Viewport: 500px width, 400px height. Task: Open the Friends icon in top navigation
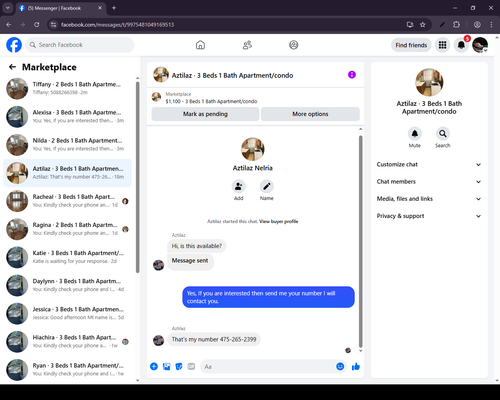[x=247, y=45]
